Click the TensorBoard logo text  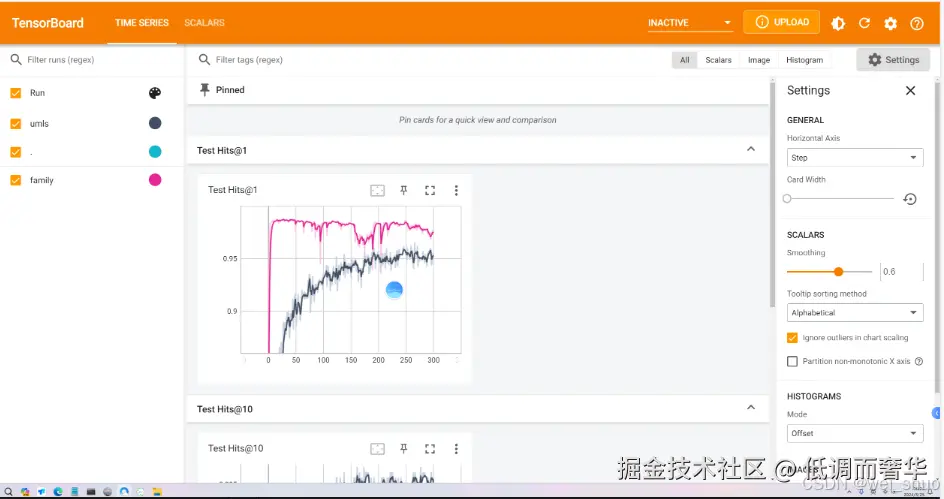tap(48, 23)
